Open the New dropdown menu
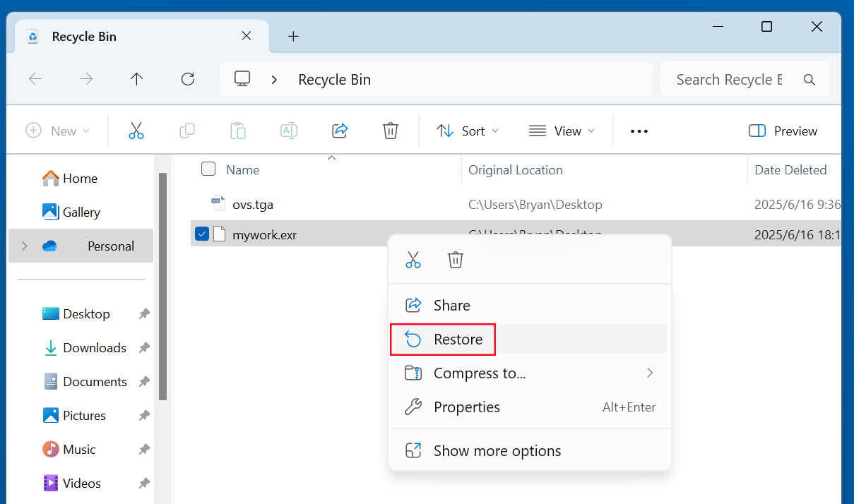 59,131
